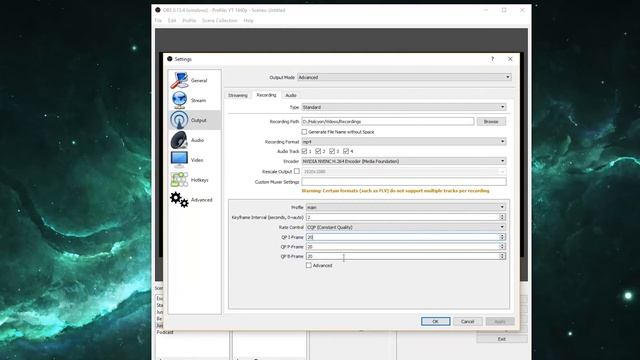Click the Settings dialog help question mark
This screenshot has height=360, width=640.
tap(492, 59)
